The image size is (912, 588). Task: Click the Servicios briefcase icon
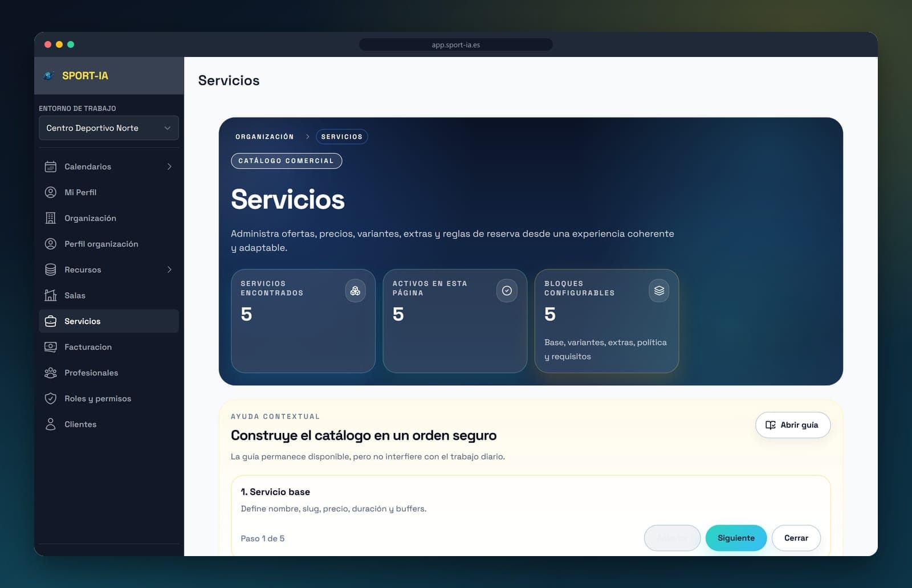pyautogui.click(x=51, y=321)
